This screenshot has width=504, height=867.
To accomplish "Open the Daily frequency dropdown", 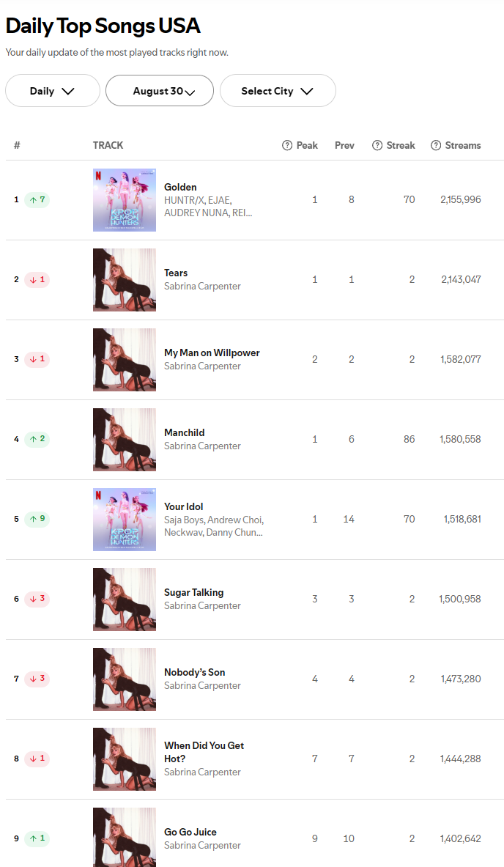I will pyautogui.click(x=53, y=91).
